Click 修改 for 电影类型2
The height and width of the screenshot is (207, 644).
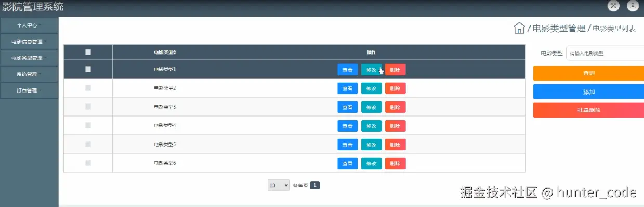[x=371, y=88]
